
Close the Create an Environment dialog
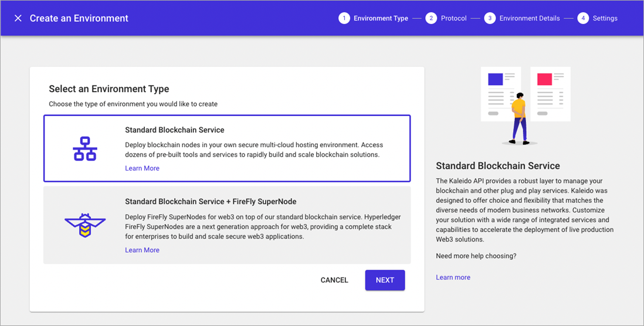(x=18, y=18)
